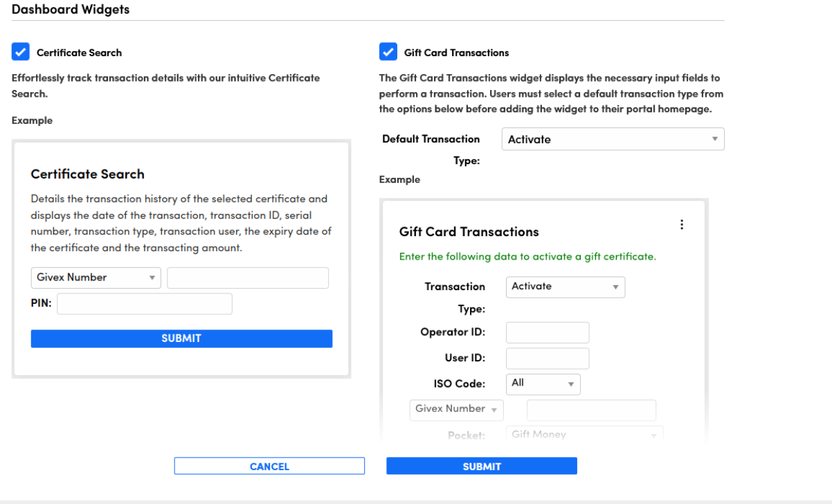Expand the ISO Code dropdown
Image resolution: width=832 pixels, height=504 pixels.
click(x=543, y=383)
